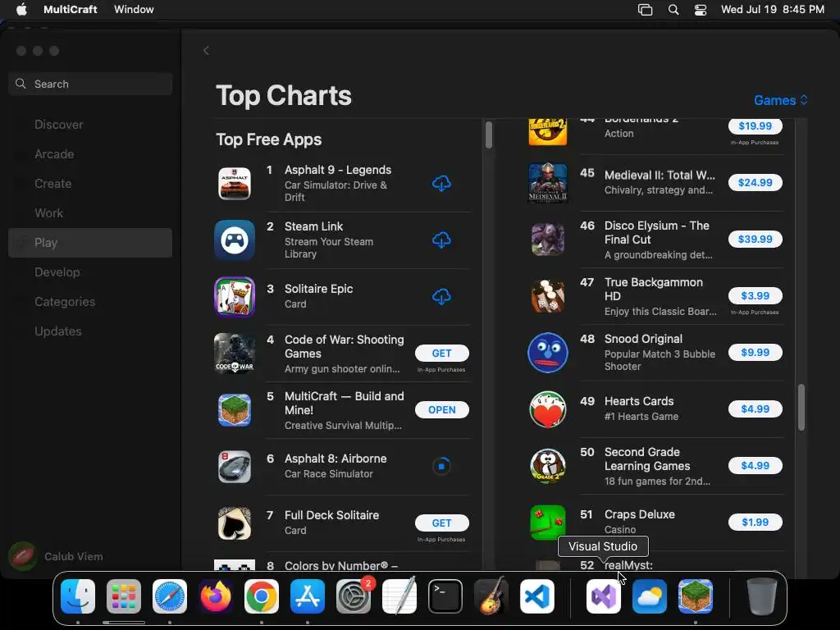Open the Craps Deluxe dice icon
The image size is (840, 630).
[x=547, y=523]
